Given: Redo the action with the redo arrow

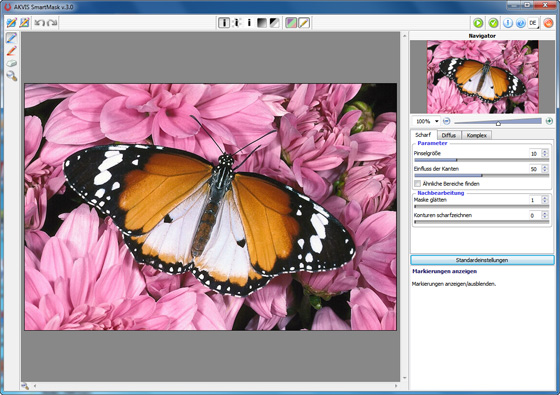Looking at the screenshot, I should tap(52, 23).
